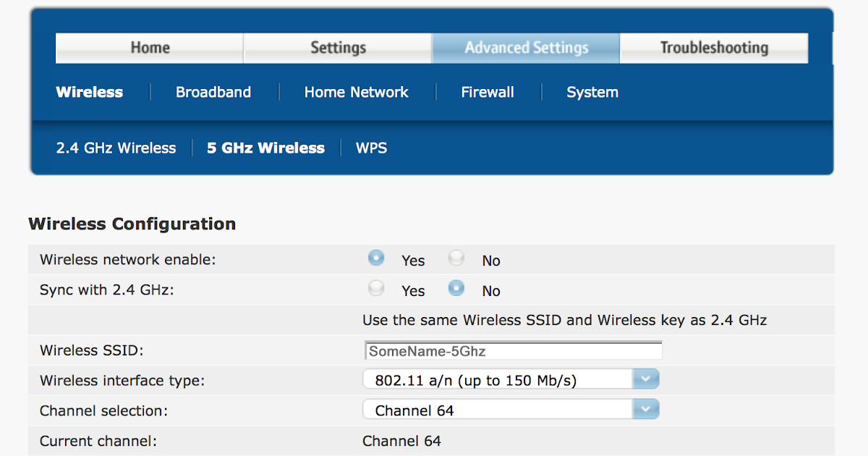Click the Wireless SSID text field

pos(513,351)
